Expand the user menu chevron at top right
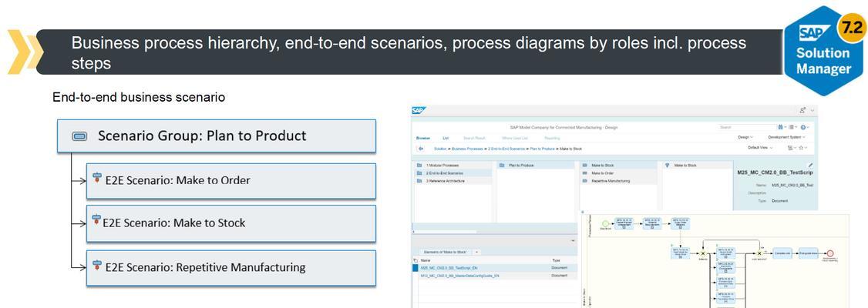Image resolution: width=868 pixels, height=308 pixels. click(812, 111)
